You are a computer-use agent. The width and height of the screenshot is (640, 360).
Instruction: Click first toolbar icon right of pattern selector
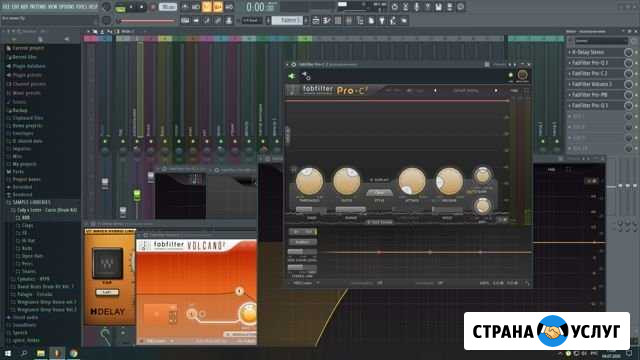(316, 20)
